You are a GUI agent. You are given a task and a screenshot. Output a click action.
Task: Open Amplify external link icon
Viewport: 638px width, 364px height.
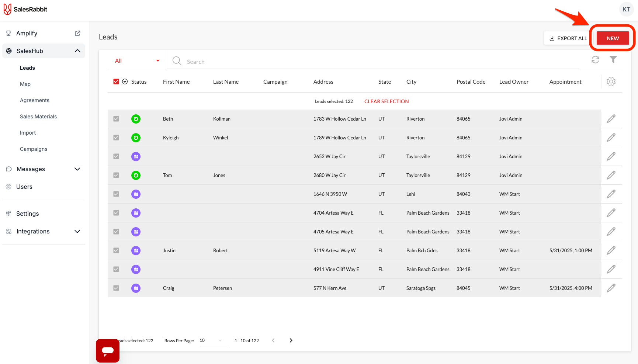[x=77, y=33]
